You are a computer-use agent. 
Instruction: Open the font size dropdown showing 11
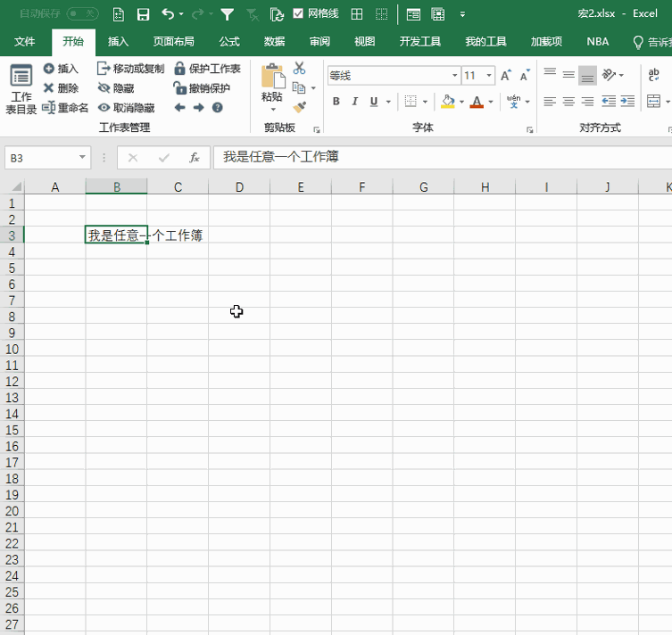pyautogui.click(x=492, y=76)
